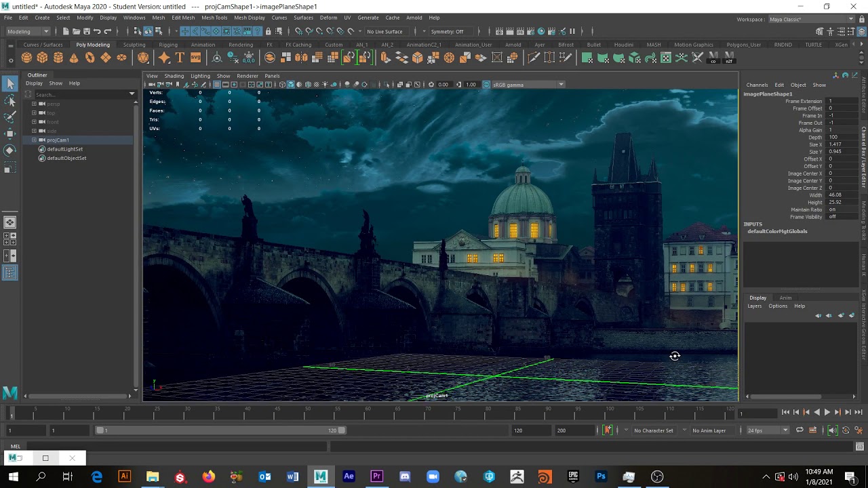Open the Outliner layout panel icon

(x=9, y=272)
